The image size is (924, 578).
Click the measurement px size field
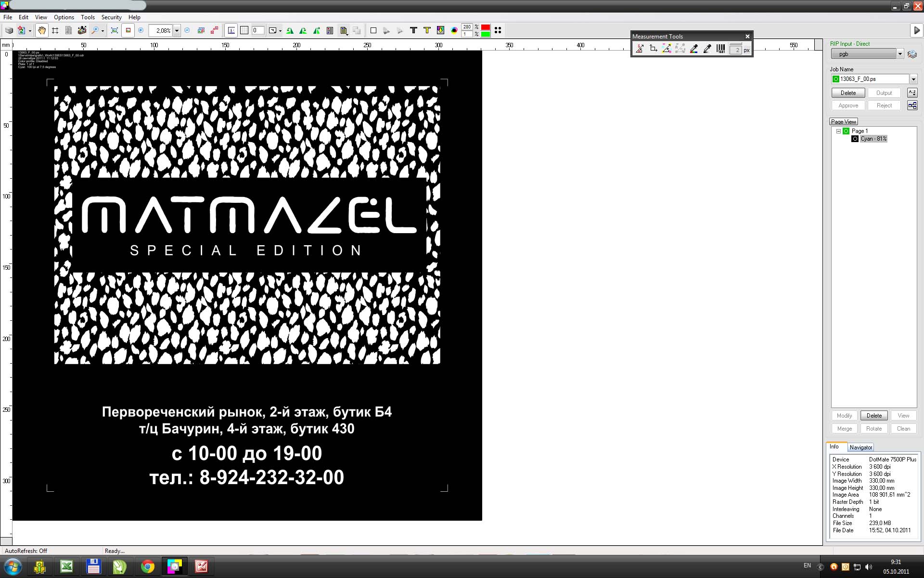735,50
